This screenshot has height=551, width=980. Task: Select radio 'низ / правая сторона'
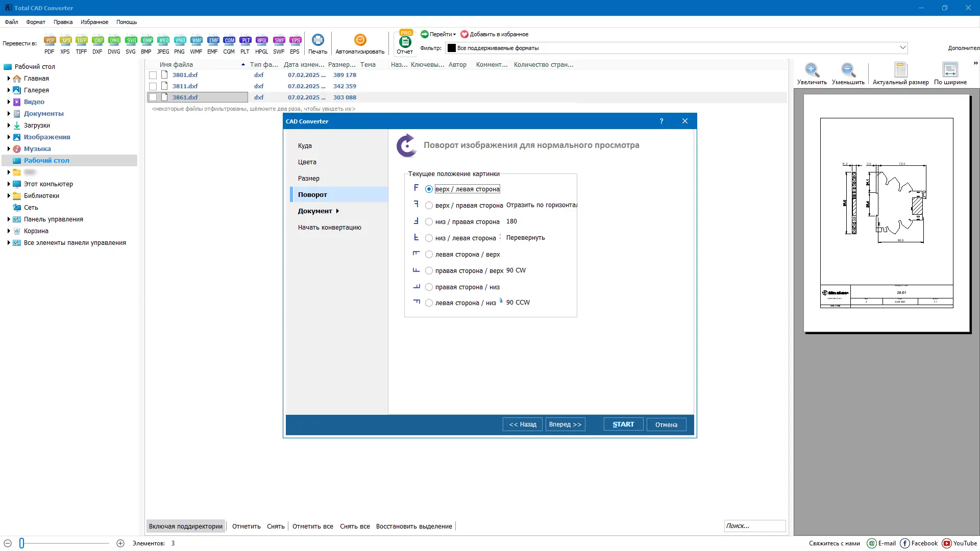click(x=429, y=222)
